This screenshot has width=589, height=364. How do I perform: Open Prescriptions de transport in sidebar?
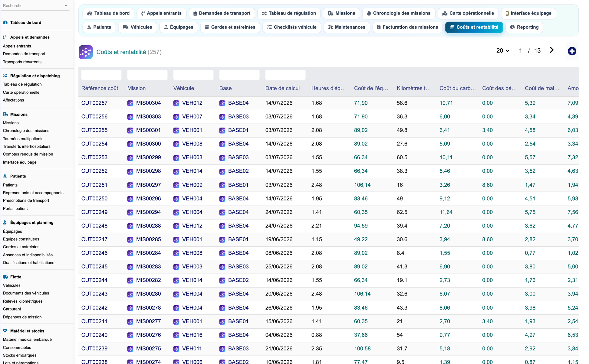click(26, 201)
